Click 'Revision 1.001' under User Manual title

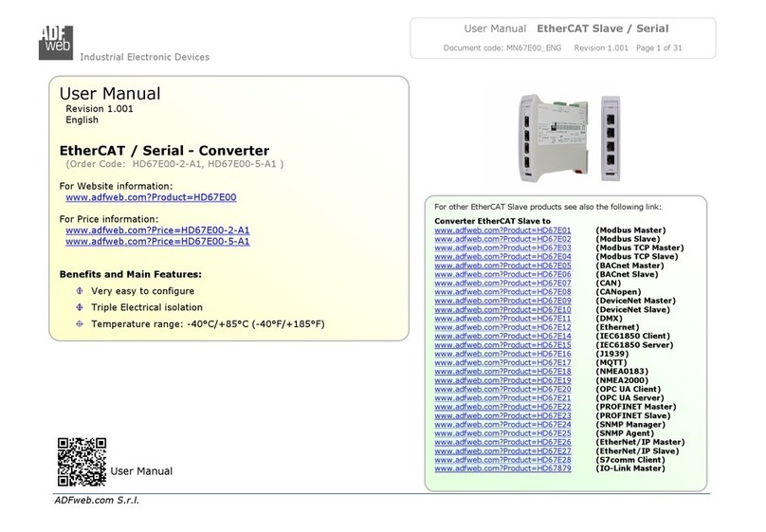click(100, 109)
